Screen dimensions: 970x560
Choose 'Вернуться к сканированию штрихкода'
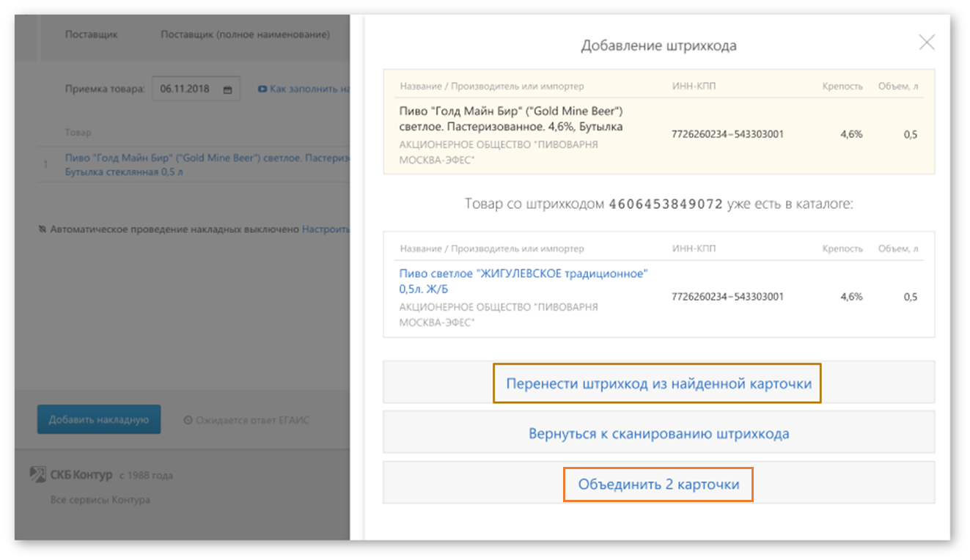(658, 433)
